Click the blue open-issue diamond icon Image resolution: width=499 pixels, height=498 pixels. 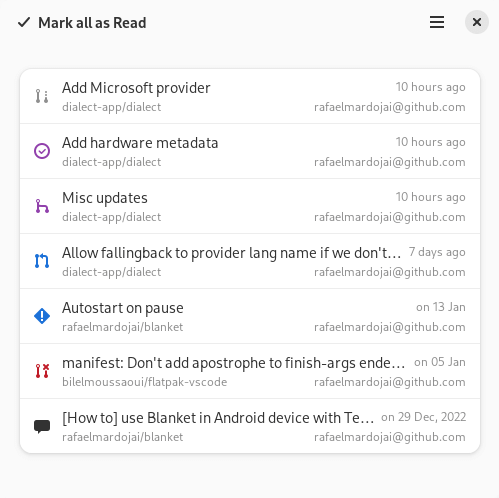[x=42, y=316]
